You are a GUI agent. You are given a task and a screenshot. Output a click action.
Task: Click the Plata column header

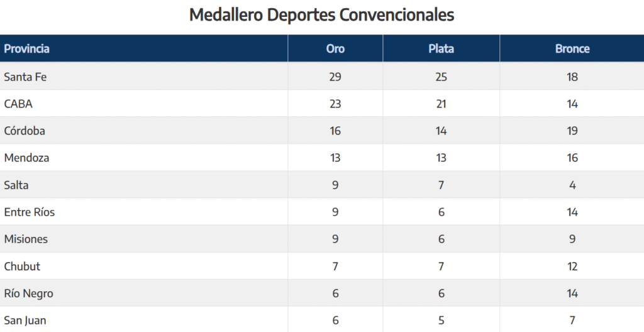point(441,49)
